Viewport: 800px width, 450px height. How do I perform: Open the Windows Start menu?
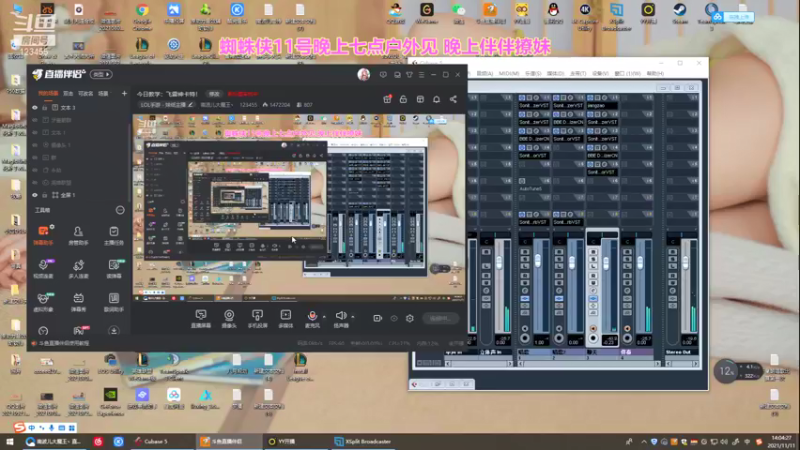10,442
